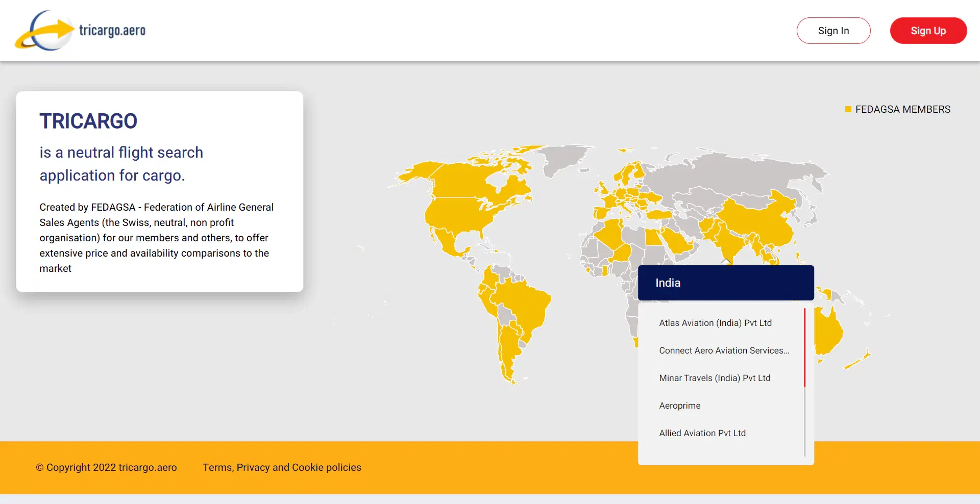Click the yellow FEDAGSA MEMBERS legend swatch
Screen dimensions: 980x504
point(848,109)
